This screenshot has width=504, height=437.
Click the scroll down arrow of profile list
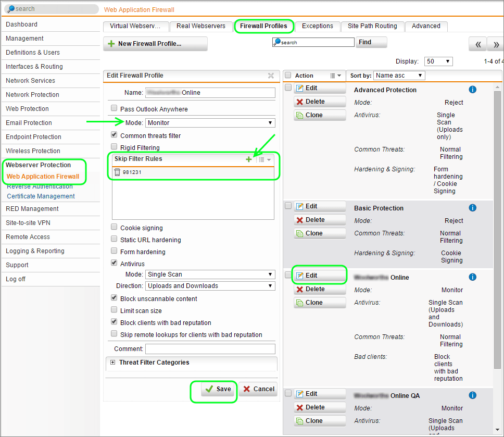click(x=497, y=429)
